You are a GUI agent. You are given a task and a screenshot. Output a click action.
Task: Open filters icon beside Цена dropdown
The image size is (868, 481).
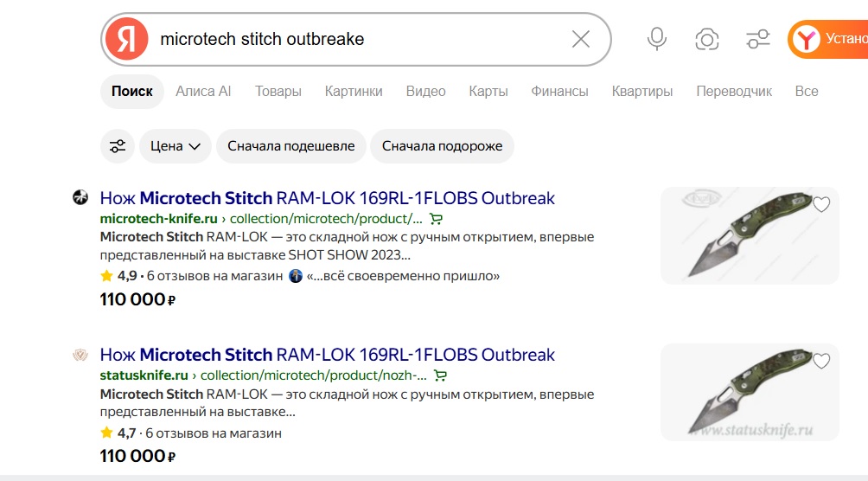[x=118, y=146]
